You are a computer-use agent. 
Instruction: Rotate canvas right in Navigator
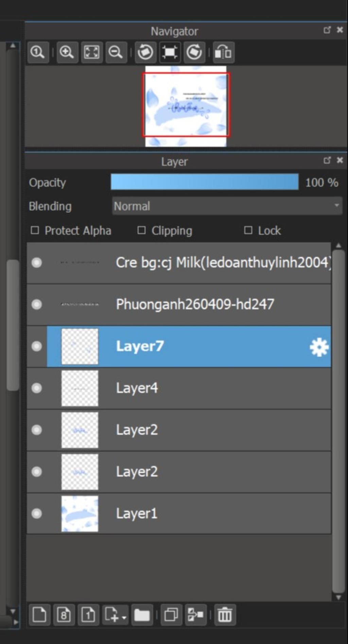(x=194, y=52)
